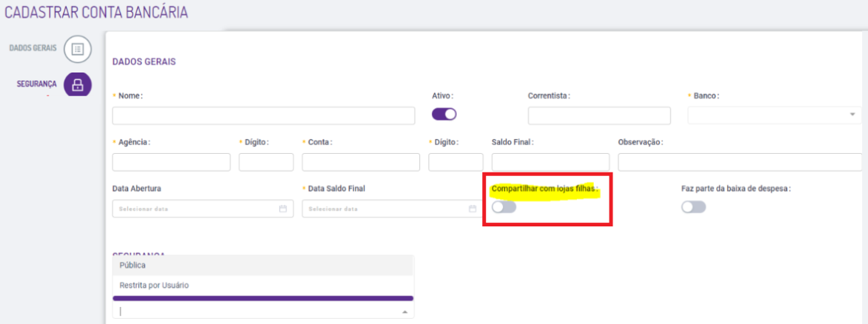Image resolution: width=868 pixels, height=324 pixels.
Task: Focus the Saldo Final field
Action: click(x=550, y=162)
